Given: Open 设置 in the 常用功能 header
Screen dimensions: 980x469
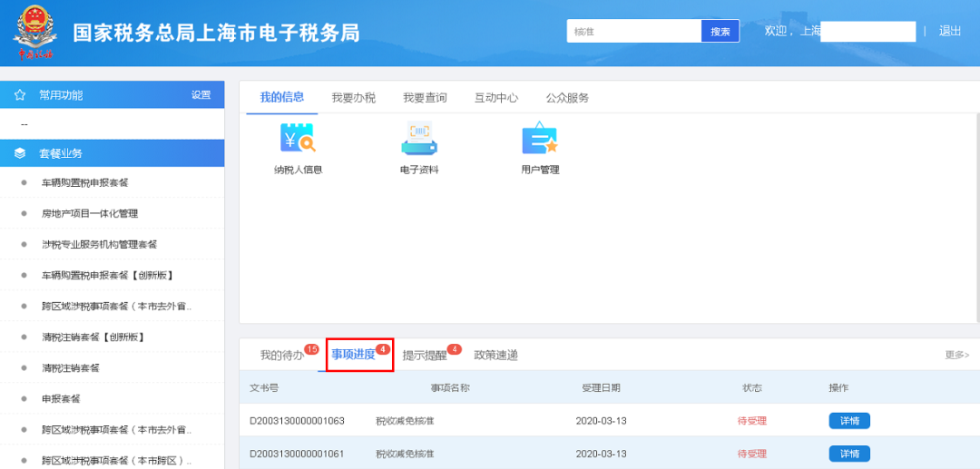Looking at the screenshot, I should [201, 95].
